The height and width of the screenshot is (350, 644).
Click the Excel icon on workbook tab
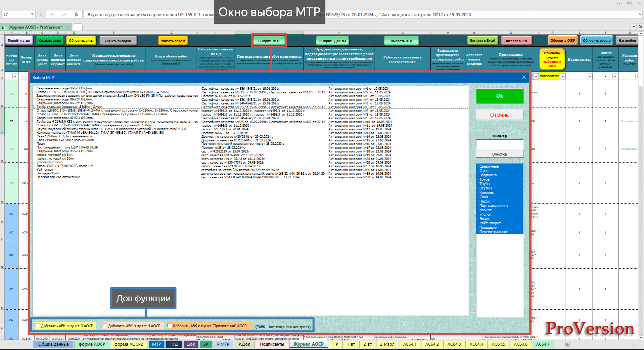pyautogui.click(x=4, y=27)
